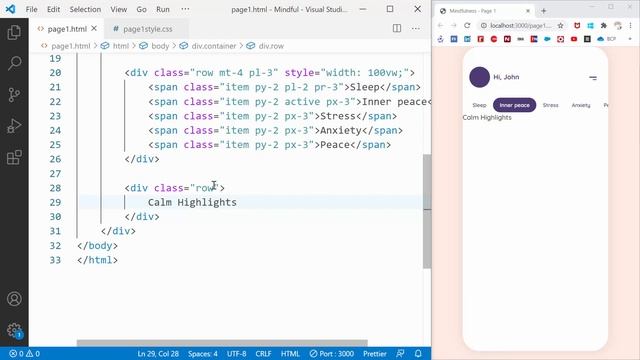Viewport: 640px width, 360px height.
Task: Select the Sleep category pill
Action: click(479, 105)
